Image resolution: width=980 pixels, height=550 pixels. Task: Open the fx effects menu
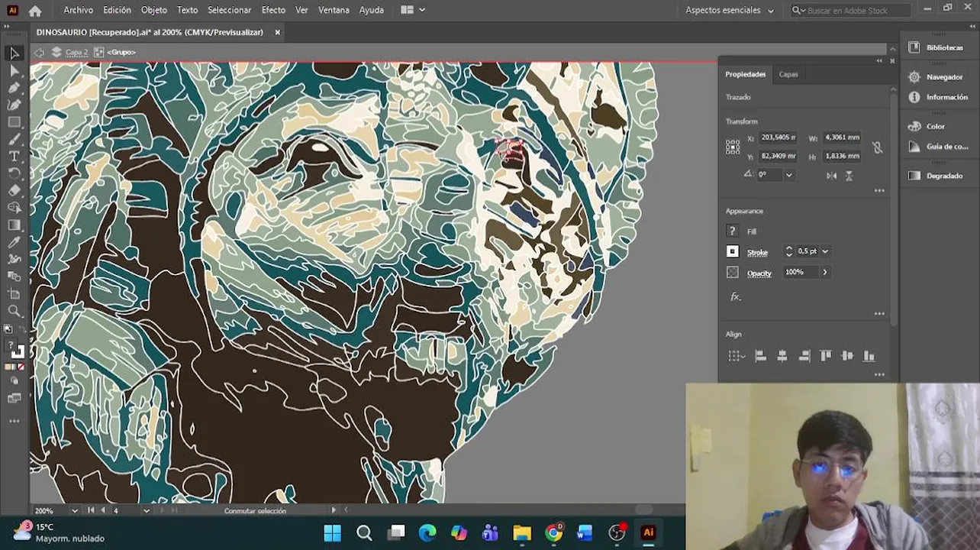pos(735,296)
